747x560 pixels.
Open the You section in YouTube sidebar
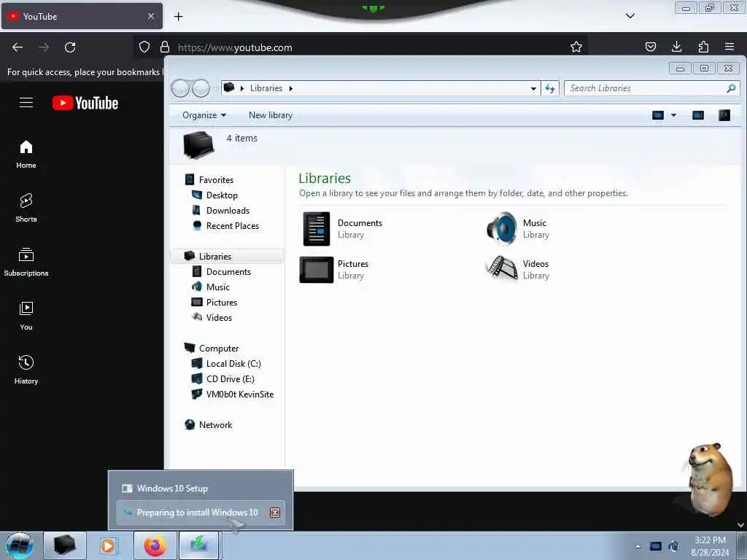[x=26, y=316]
